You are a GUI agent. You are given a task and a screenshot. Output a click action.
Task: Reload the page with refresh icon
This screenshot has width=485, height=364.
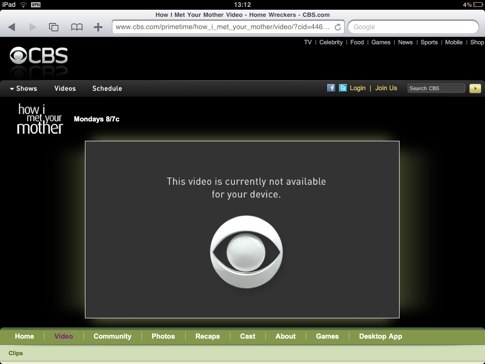click(338, 27)
